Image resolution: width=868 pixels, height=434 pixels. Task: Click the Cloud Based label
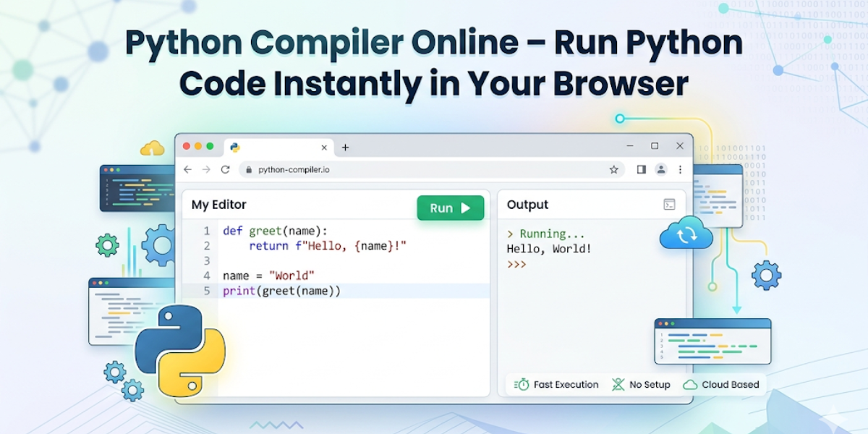point(731,385)
